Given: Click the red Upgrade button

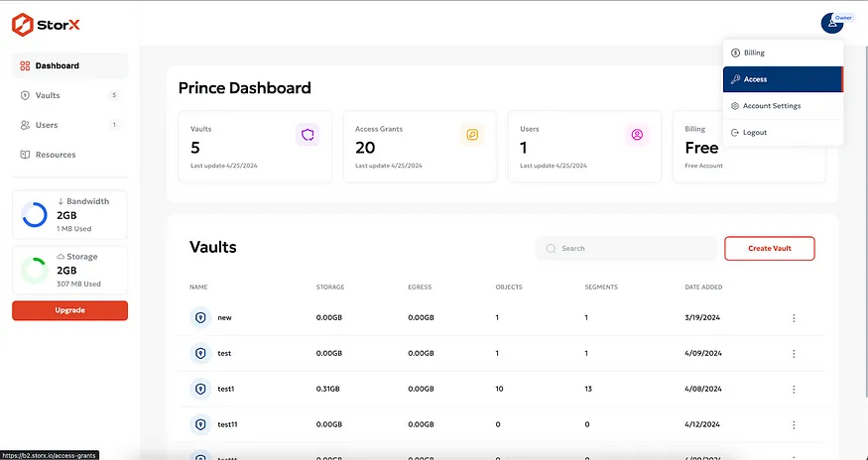Looking at the screenshot, I should click(69, 310).
